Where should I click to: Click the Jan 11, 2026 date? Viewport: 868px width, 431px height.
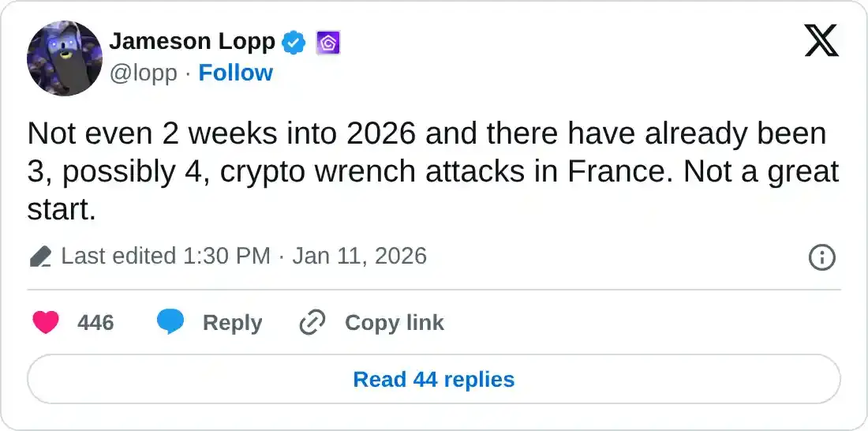[x=359, y=257]
